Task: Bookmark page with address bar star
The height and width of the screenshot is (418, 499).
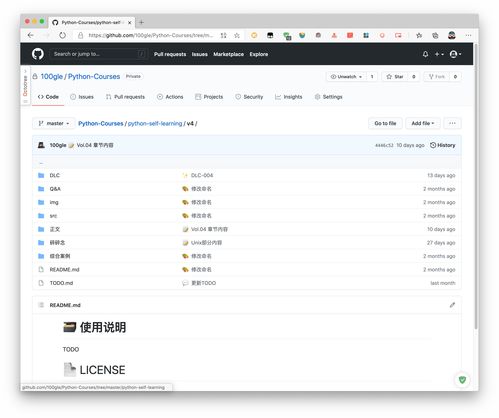Action: (237, 35)
